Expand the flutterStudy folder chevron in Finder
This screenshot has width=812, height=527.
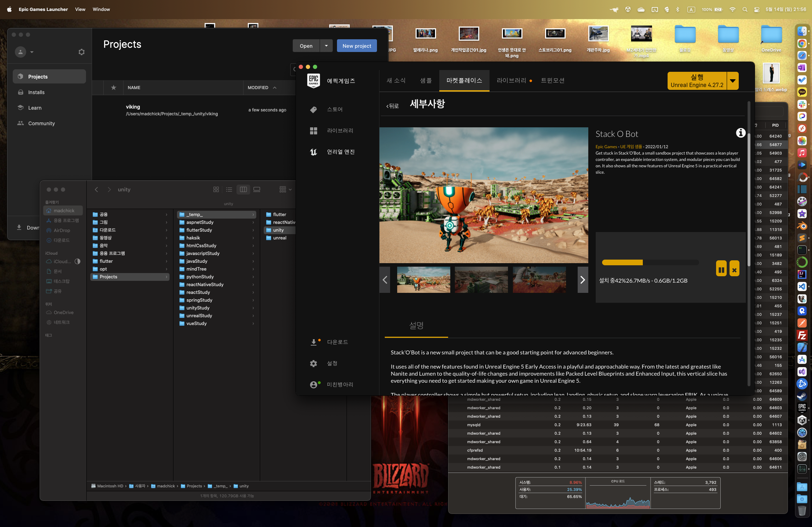[253, 230]
